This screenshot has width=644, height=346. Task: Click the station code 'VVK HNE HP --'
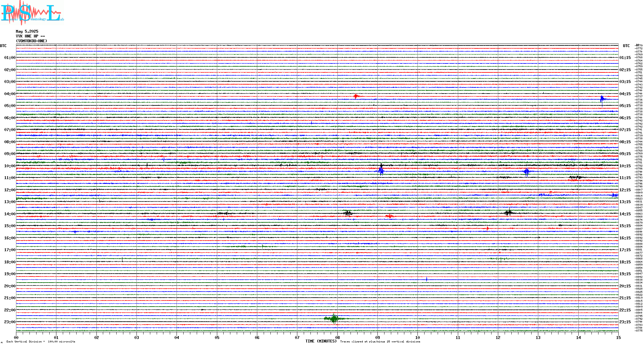(x=30, y=36)
